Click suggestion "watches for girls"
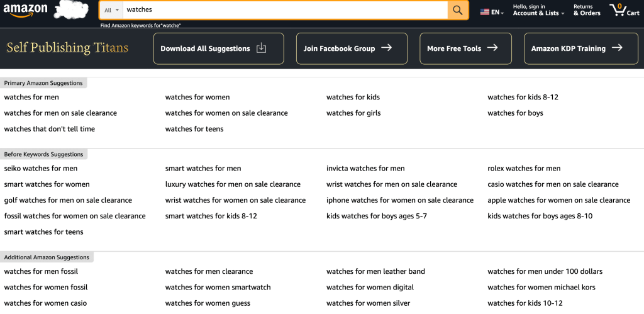Image resolution: width=644 pixels, height=314 pixels. 353,113
